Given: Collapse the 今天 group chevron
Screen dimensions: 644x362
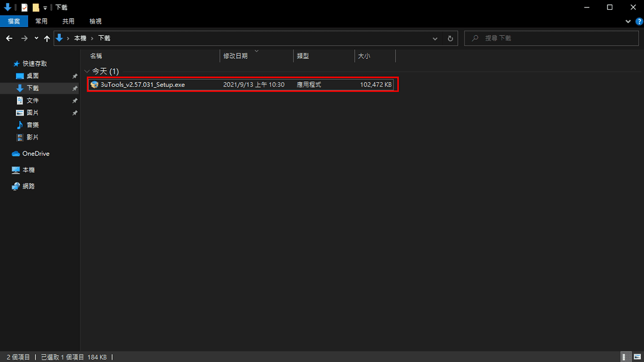Looking at the screenshot, I should [87, 71].
